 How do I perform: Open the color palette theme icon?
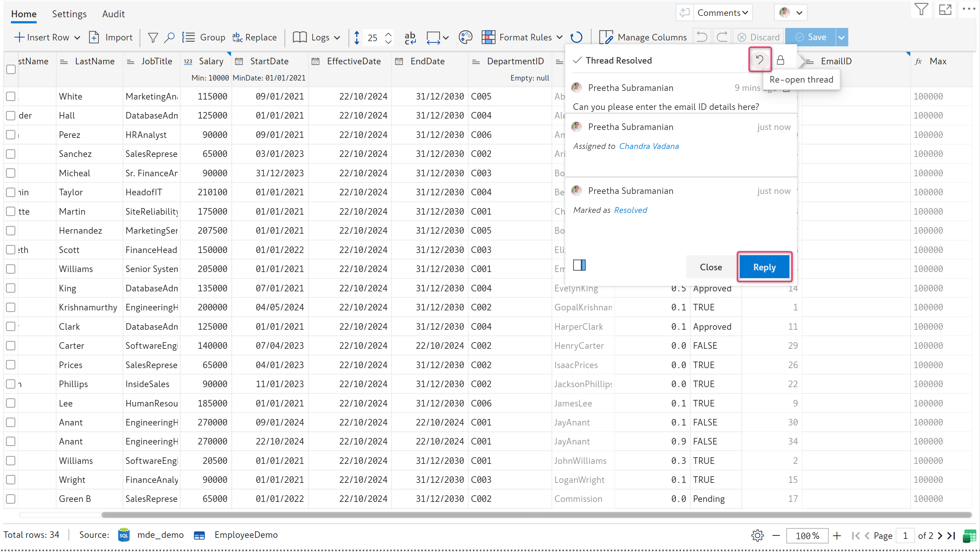465,37
